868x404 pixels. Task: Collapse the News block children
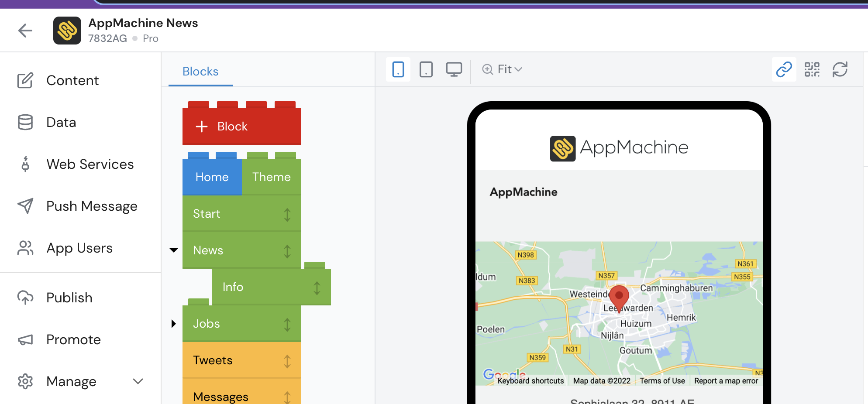click(x=174, y=250)
